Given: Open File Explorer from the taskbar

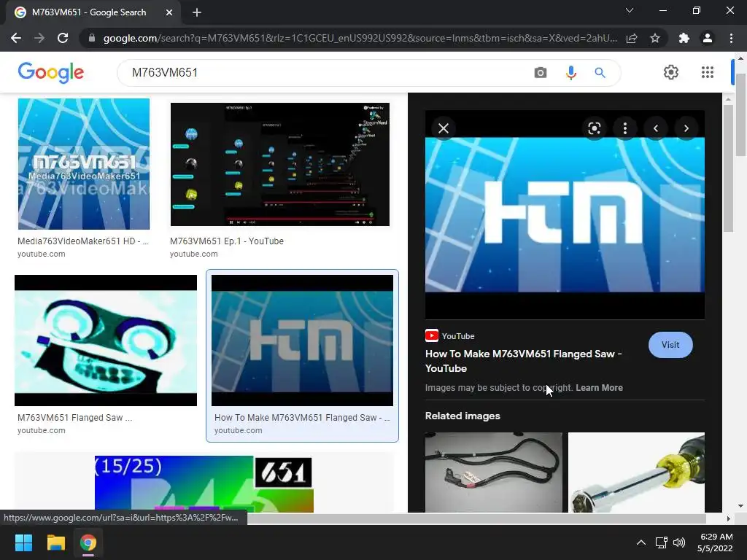Looking at the screenshot, I should point(55,542).
